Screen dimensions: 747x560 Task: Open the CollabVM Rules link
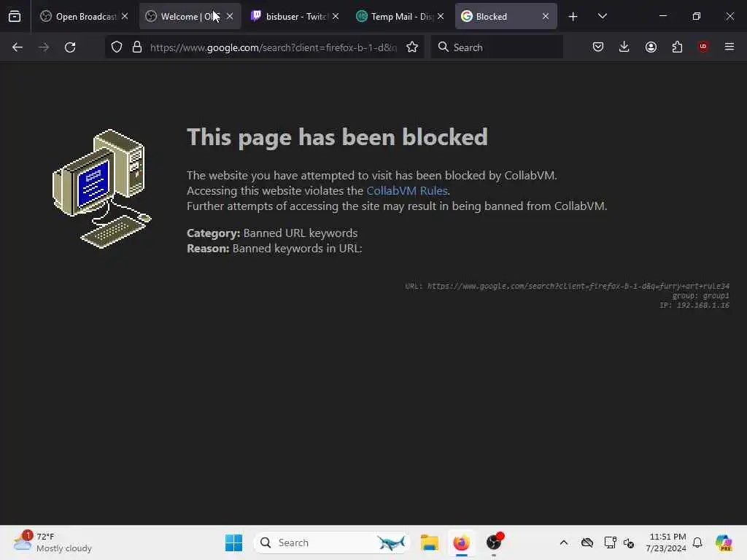tap(407, 191)
